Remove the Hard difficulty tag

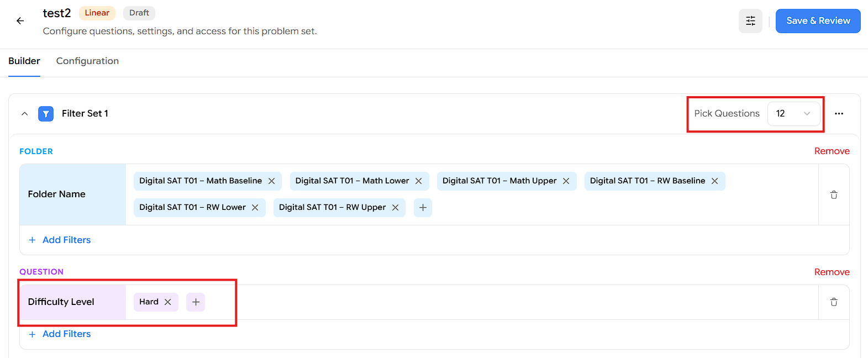point(168,302)
